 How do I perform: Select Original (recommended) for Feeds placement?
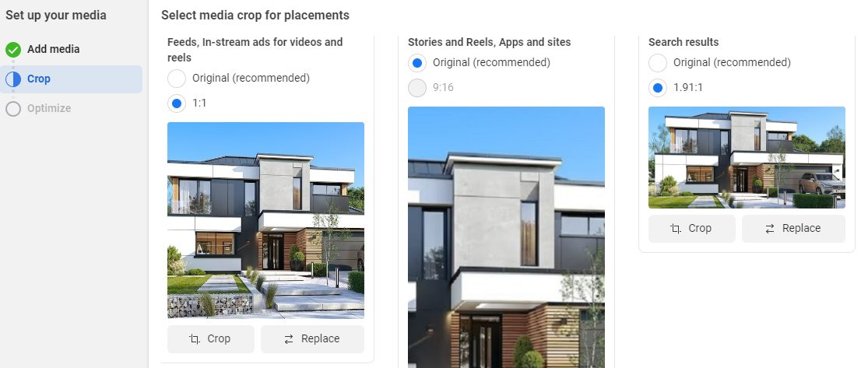[x=177, y=79]
